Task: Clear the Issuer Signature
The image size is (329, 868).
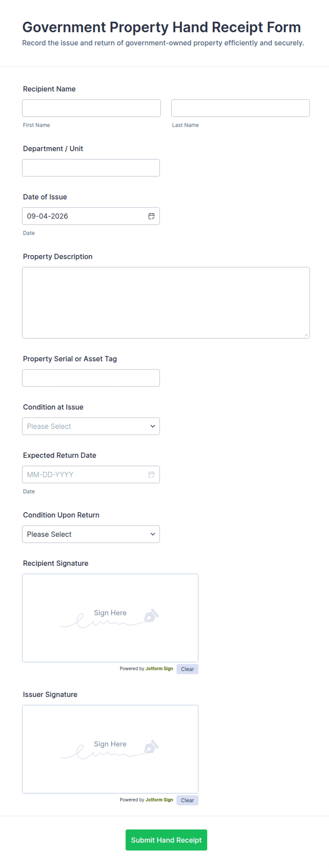Action: pos(187,800)
